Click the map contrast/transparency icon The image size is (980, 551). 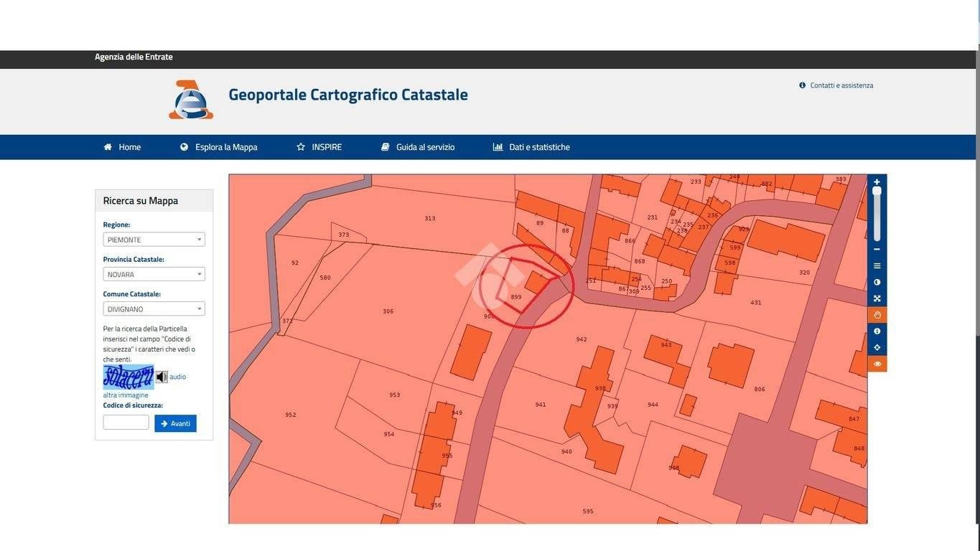877,282
